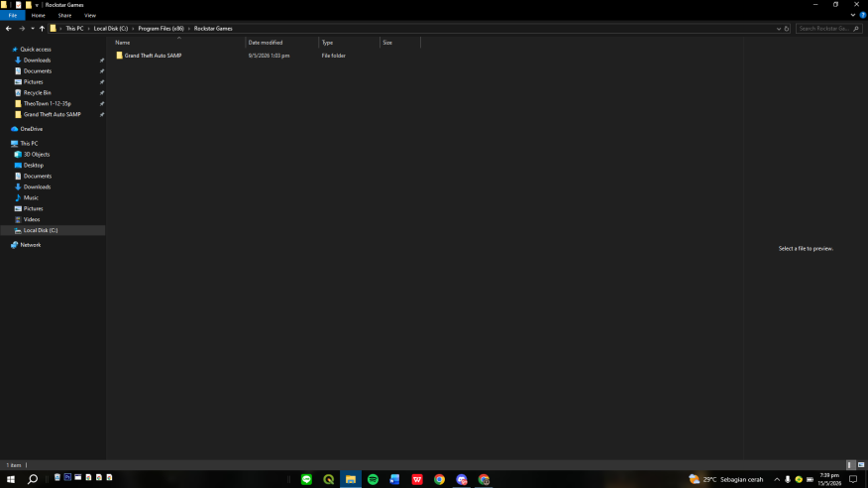Click the New folder quick access toolbar icon
Screen dimensions: 868x488
pos(28,4)
